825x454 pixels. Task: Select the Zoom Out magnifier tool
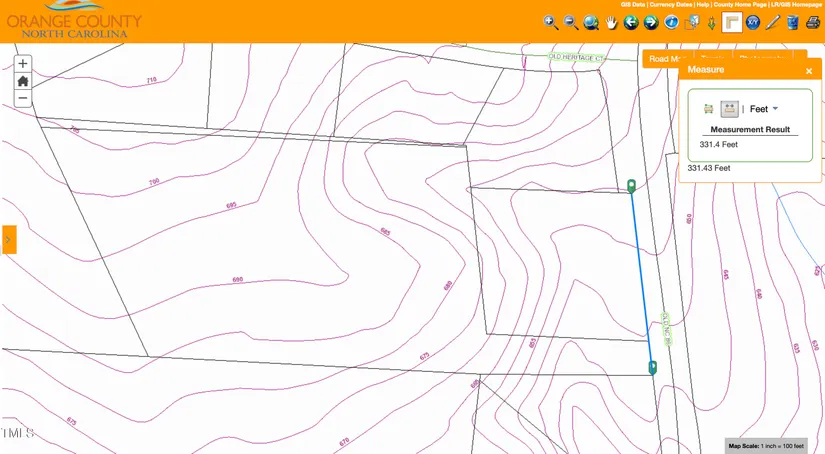pyautogui.click(x=571, y=22)
